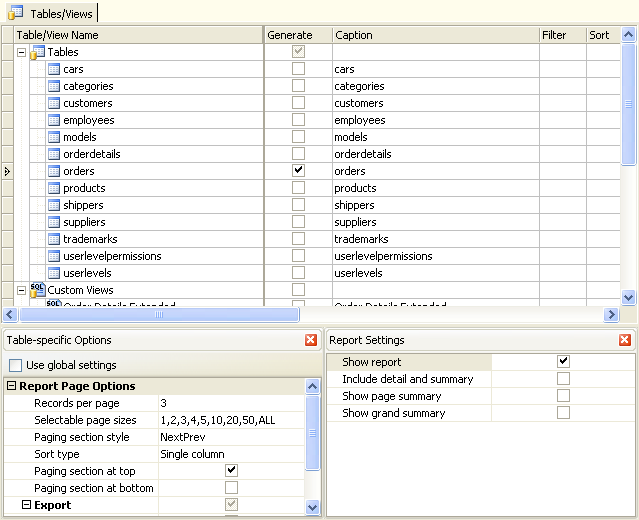Enable Generate for the categories table

click(x=298, y=86)
